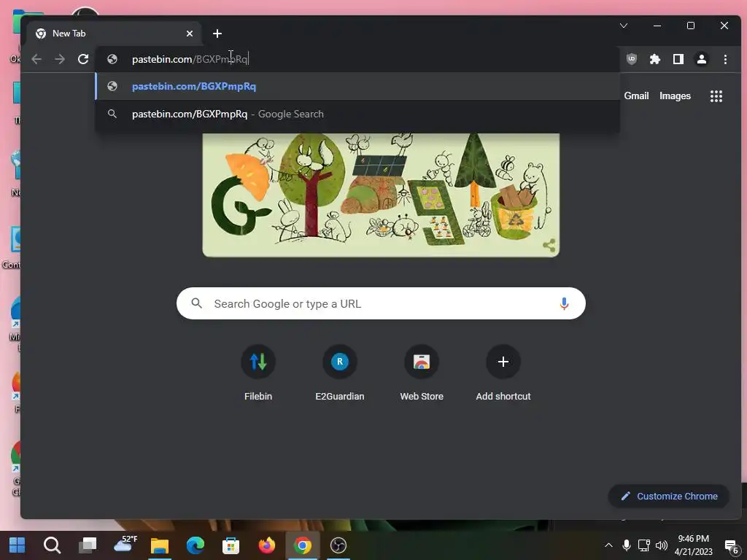Viewport: 747px width, 560px height.
Task: Toggle the Chrome side panel
Action: pos(678,59)
